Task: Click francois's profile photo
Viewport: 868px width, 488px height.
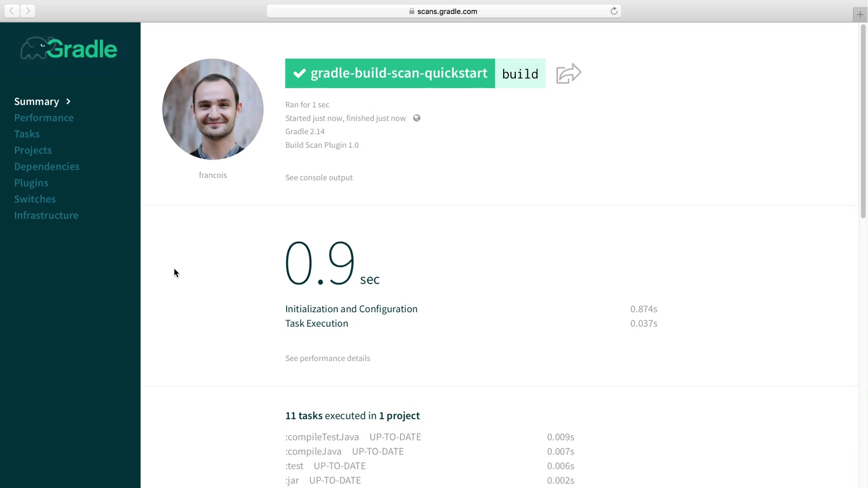Action: 213,109
